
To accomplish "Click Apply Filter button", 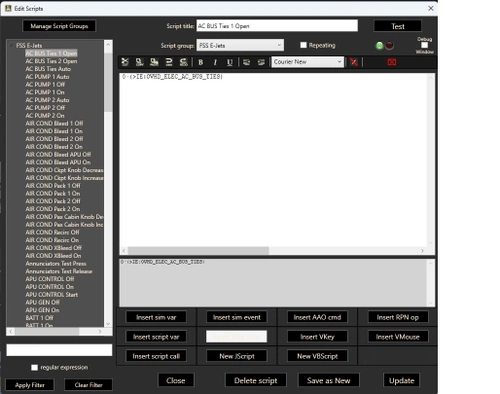I will [30, 385].
